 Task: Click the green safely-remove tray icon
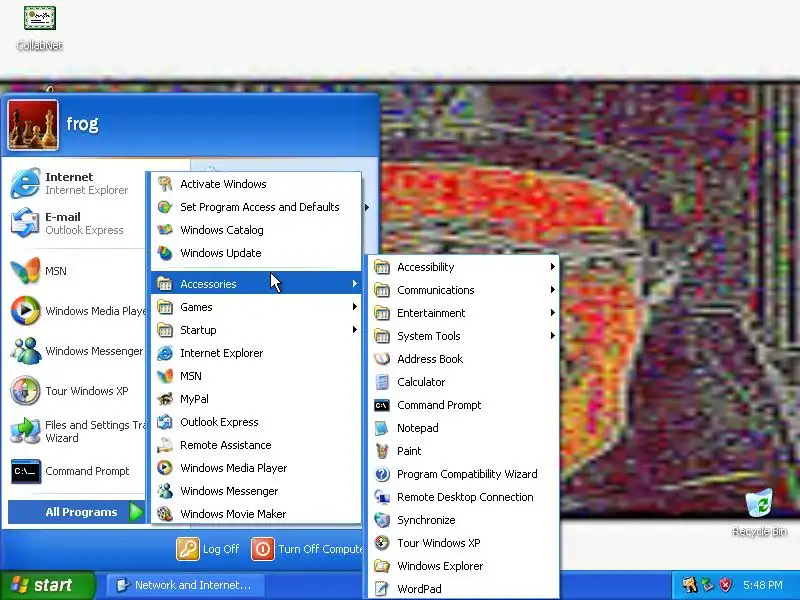[708, 585]
